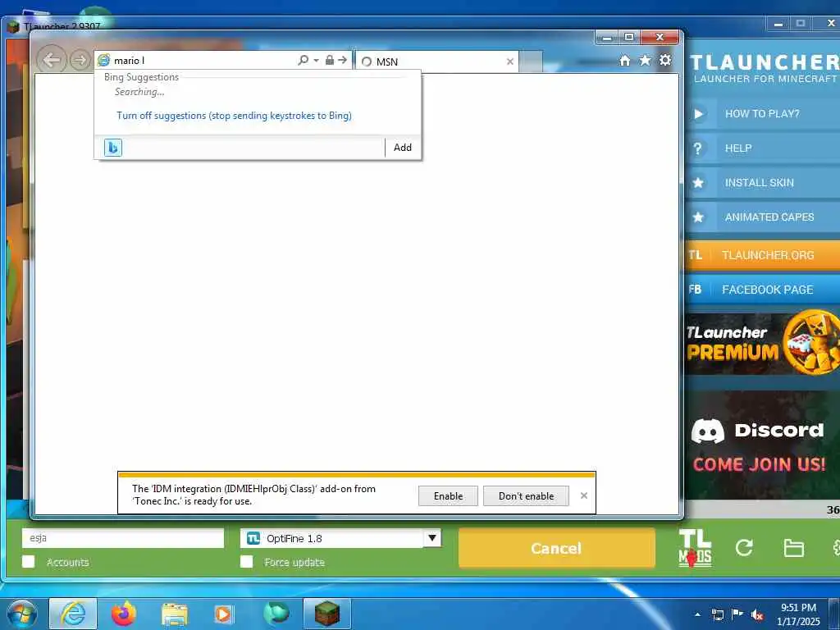
Task: Dismiss the add-on notification bar
Action: pyautogui.click(x=584, y=495)
